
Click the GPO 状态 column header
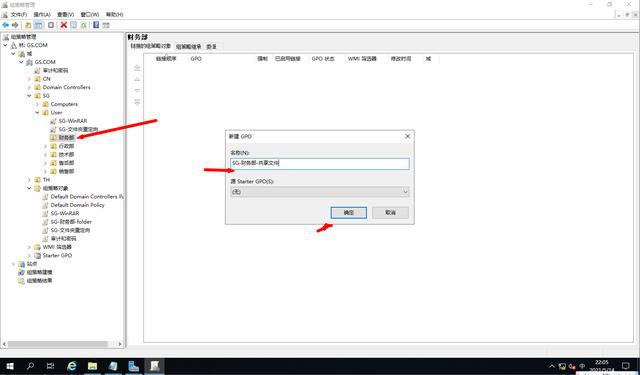(x=323, y=59)
